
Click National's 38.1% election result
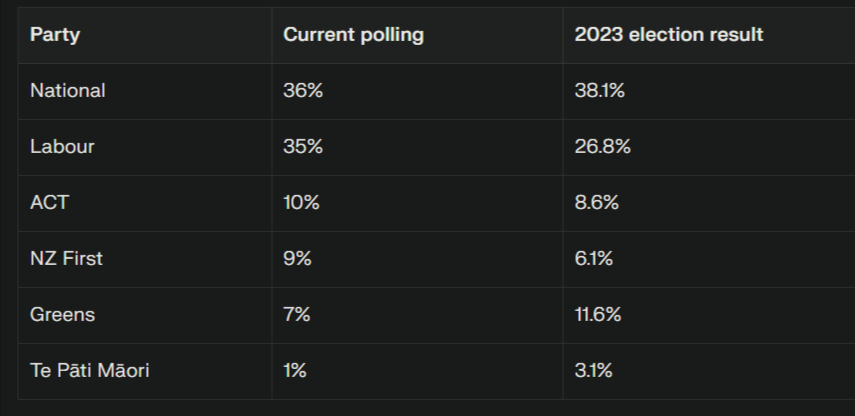pos(599,91)
